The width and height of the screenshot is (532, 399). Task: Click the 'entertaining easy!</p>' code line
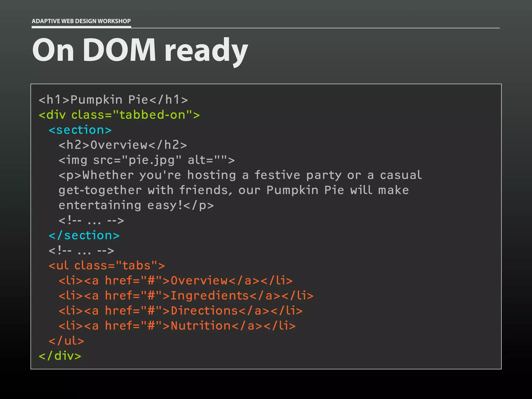(x=136, y=205)
